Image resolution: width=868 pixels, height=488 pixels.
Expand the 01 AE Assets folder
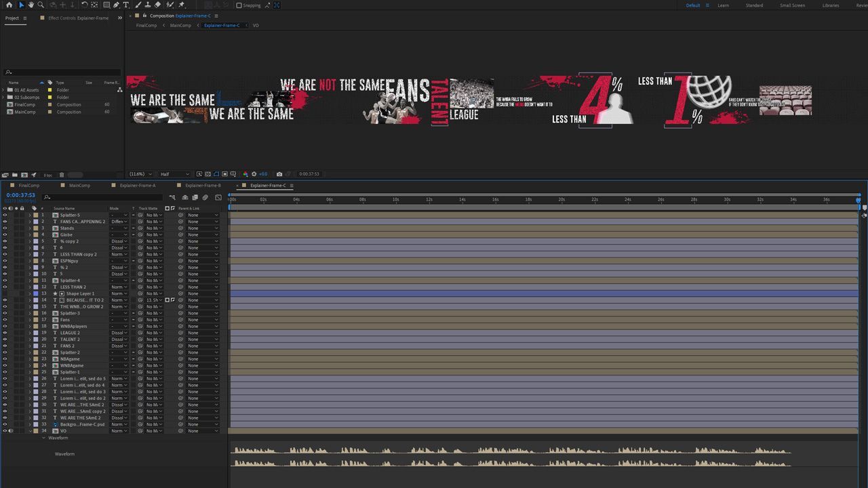[3, 90]
